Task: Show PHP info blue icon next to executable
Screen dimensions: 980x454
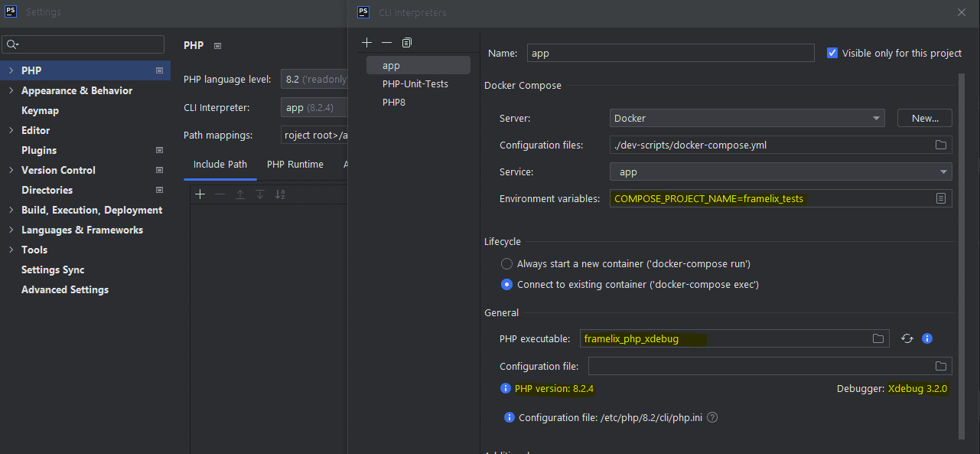Action: [927, 338]
